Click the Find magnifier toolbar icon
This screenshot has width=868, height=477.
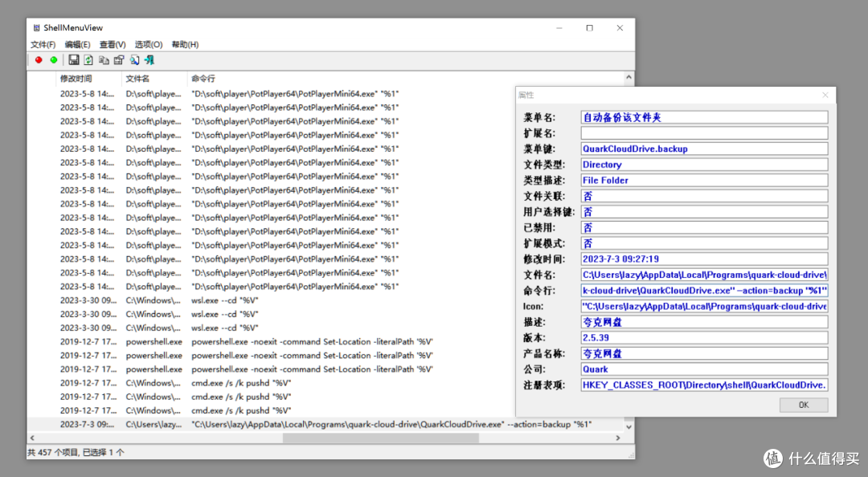pyautogui.click(x=134, y=59)
